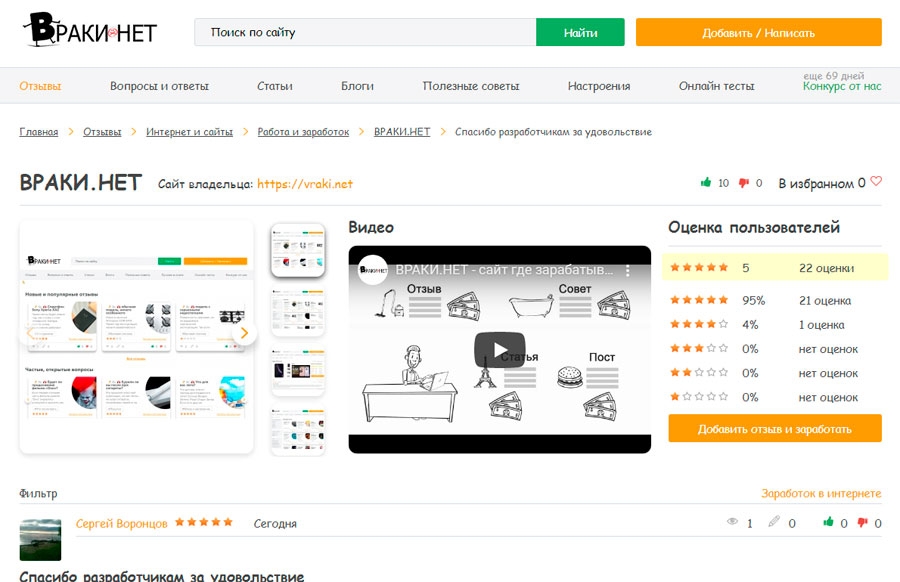Filter by three-star 0% rating row
This screenshot has height=582, width=900.
pyautogui.click(x=775, y=348)
